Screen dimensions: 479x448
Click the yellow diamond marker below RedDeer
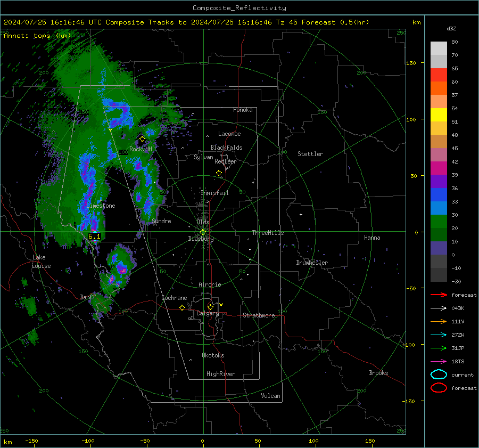[219, 173]
